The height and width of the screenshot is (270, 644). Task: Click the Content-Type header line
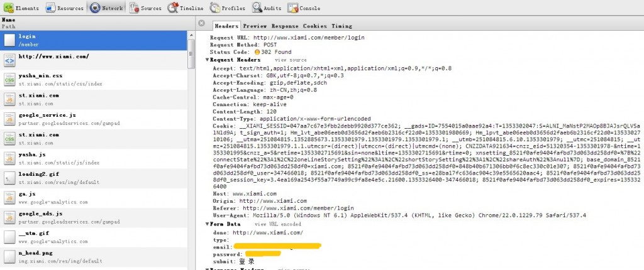[292, 119]
